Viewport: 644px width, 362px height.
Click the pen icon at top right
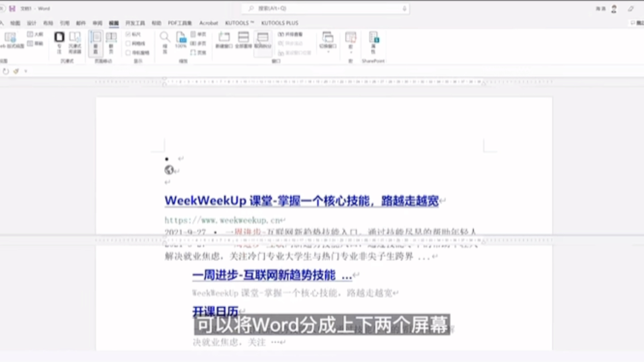pos(631,8)
